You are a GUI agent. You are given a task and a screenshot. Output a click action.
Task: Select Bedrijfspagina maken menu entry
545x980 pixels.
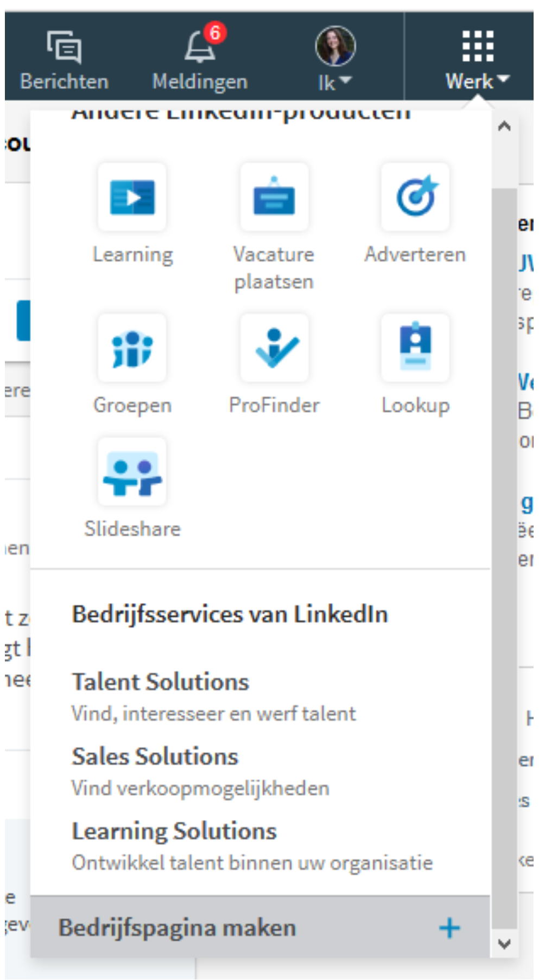[260, 927]
